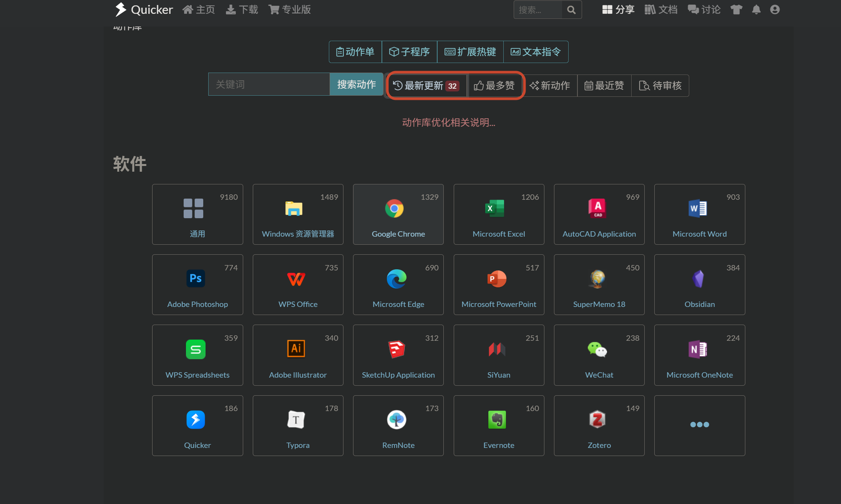Open the Quicker app category icon
Screen dimensions: 841x504
click(x=196, y=419)
